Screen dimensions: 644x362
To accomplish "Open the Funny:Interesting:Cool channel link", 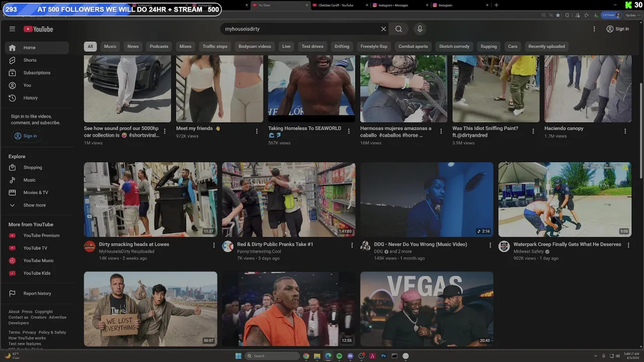I will (259, 251).
